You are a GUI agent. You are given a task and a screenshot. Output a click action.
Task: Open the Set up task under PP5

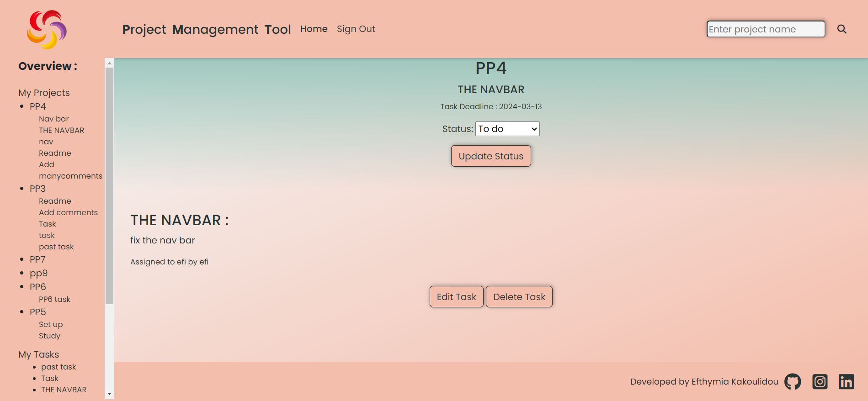[x=51, y=324]
